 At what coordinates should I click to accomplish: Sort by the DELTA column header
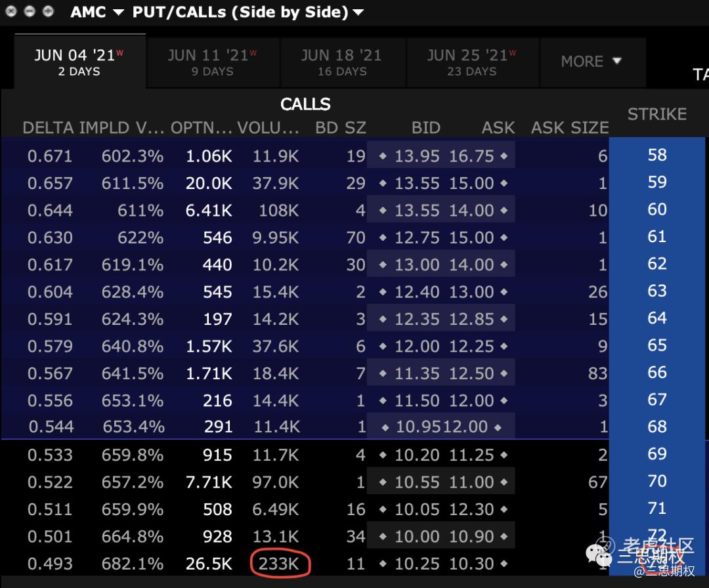(48, 127)
